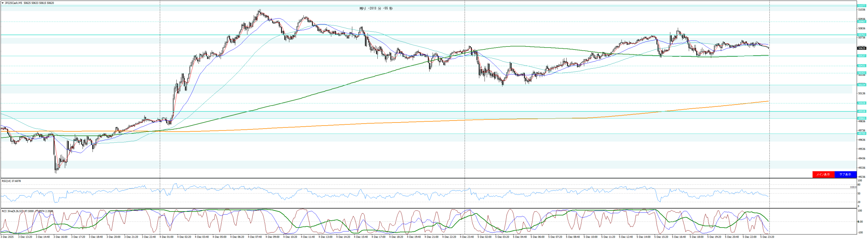This screenshot has height=240, width=868.
Task: Click the 50907 dotted level price tag
Action: point(861,21)
